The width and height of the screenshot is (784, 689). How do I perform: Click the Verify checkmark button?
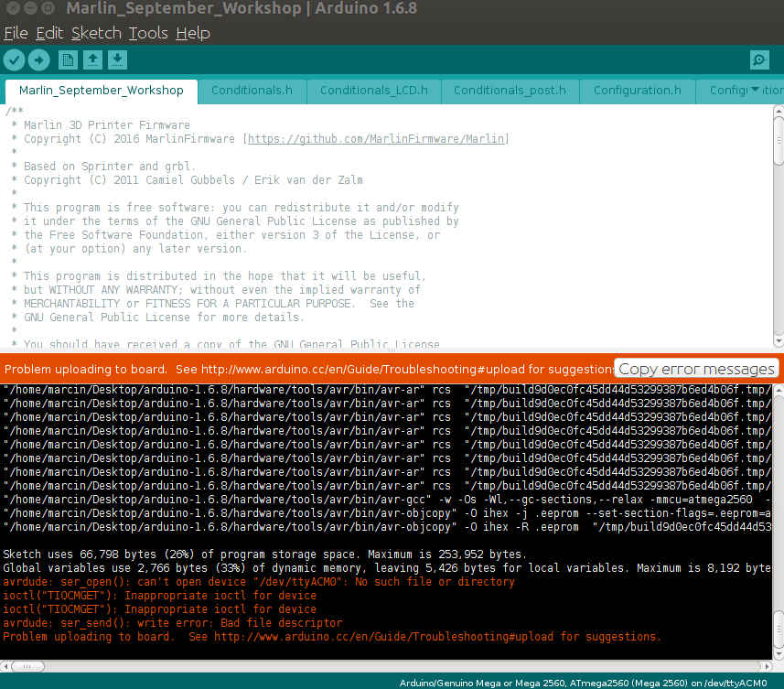pyautogui.click(x=14, y=60)
